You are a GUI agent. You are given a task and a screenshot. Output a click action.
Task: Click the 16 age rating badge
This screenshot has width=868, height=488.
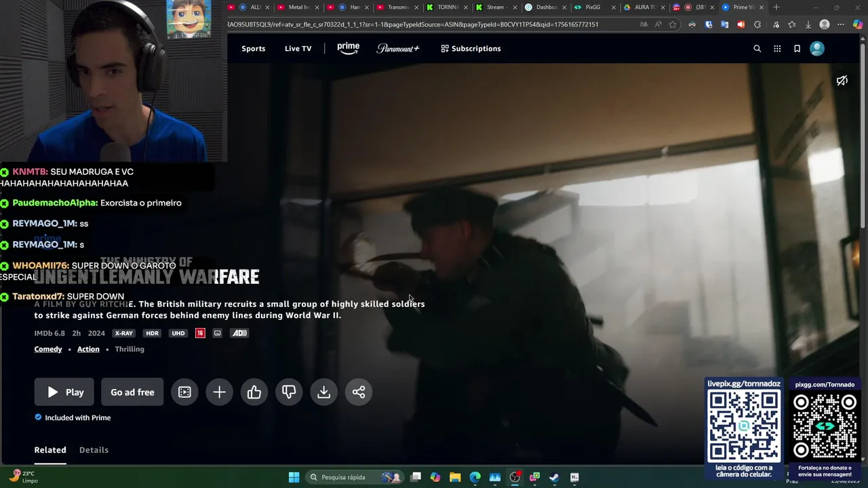click(200, 333)
